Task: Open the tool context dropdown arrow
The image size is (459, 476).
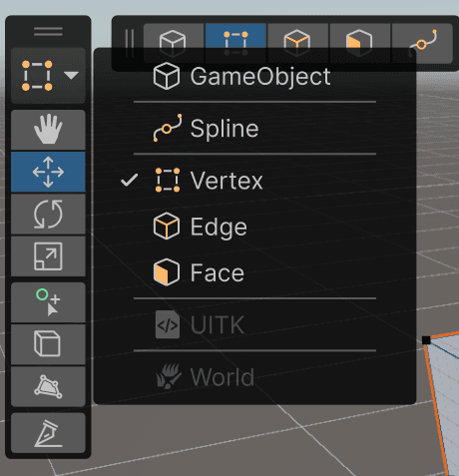Action: pos(71,75)
